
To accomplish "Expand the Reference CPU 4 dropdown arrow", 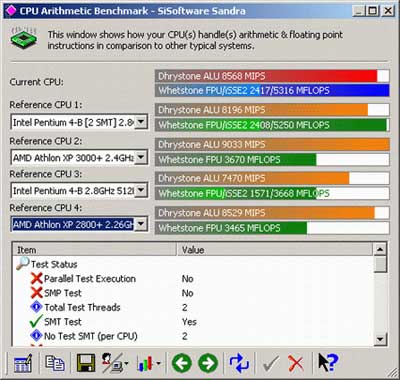I will [x=141, y=224].
